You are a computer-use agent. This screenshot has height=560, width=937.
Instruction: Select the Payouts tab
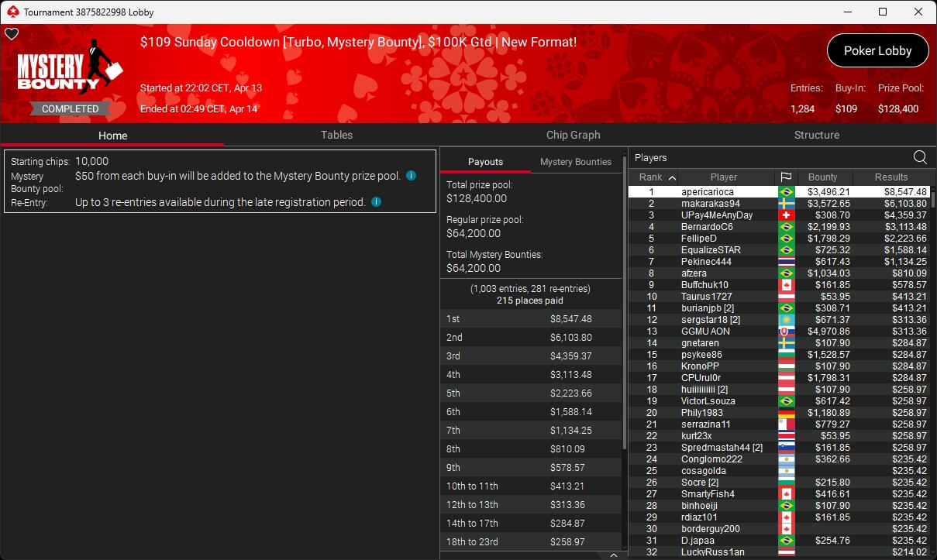coord(485,162)
